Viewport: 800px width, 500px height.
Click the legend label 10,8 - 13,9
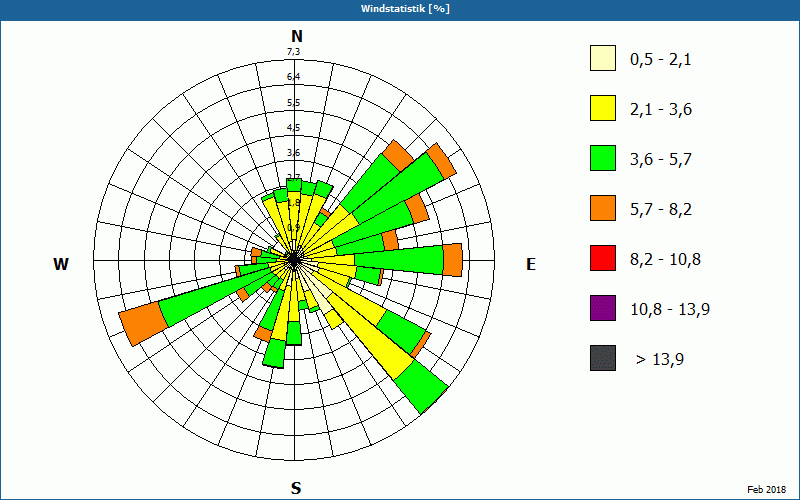pyautogui.click(x=670, y=310)
